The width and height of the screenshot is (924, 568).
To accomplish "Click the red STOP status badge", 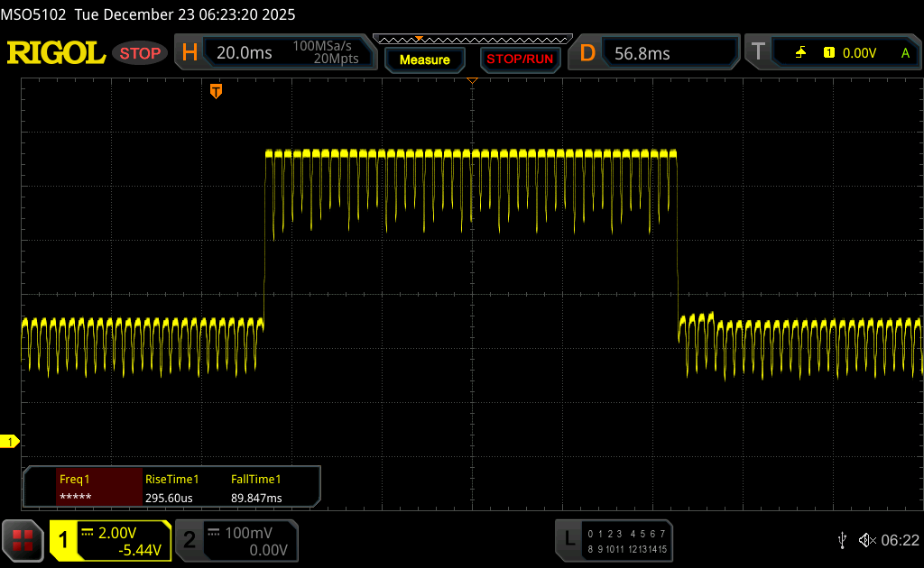I will point(140,53).
